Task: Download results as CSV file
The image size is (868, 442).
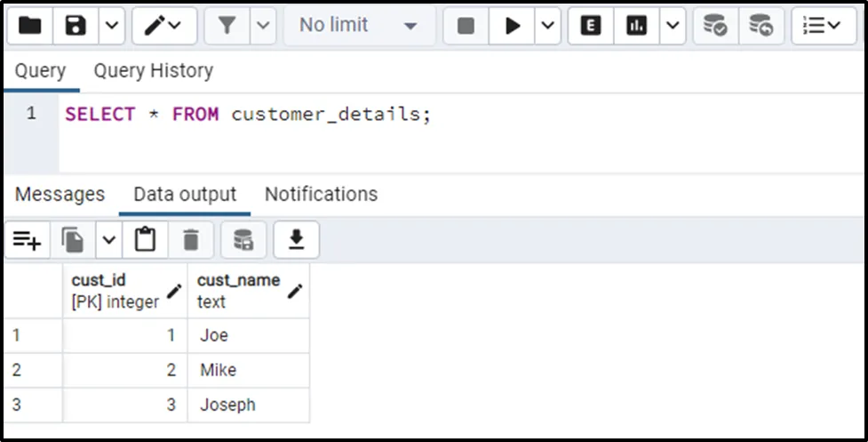Action: [296, 239]
